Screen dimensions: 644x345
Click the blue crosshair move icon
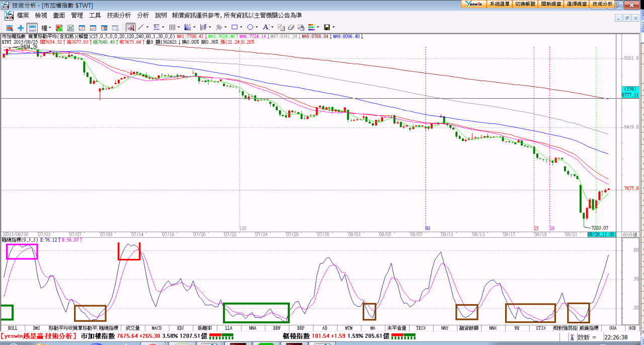[21, 27]
